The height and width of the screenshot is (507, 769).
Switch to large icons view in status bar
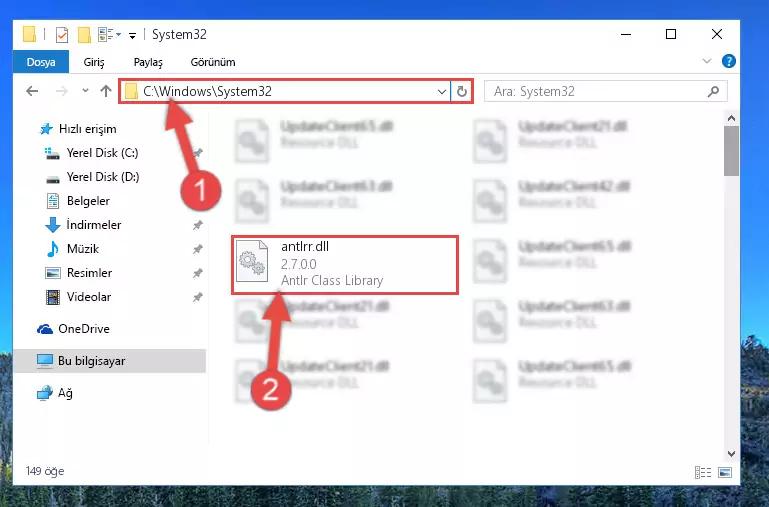725,472
